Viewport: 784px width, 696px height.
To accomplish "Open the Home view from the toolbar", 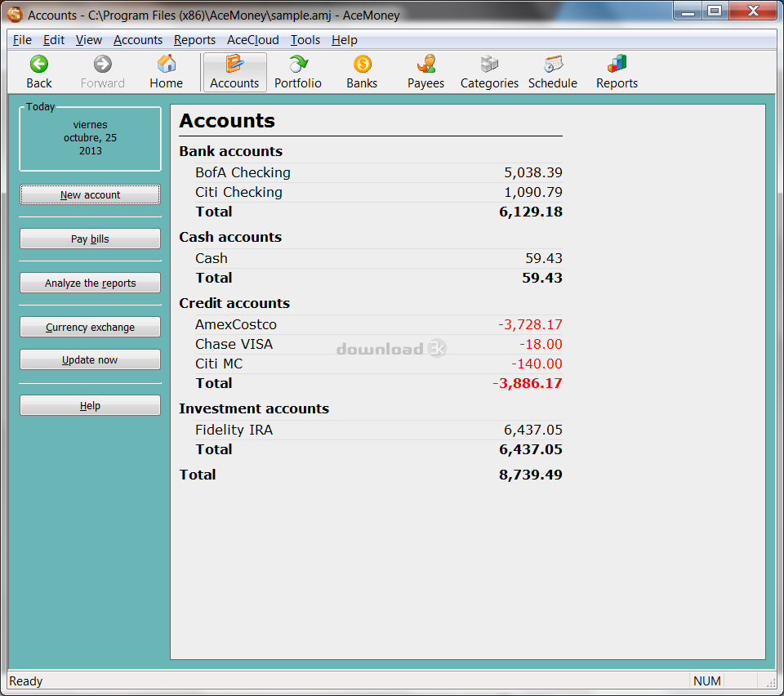I will coord(166,72).
